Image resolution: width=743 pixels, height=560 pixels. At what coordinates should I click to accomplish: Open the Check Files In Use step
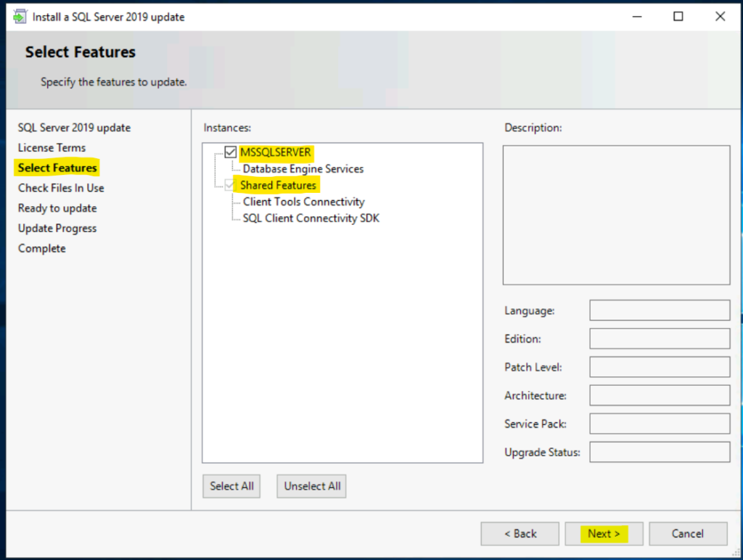pos(61,188)
